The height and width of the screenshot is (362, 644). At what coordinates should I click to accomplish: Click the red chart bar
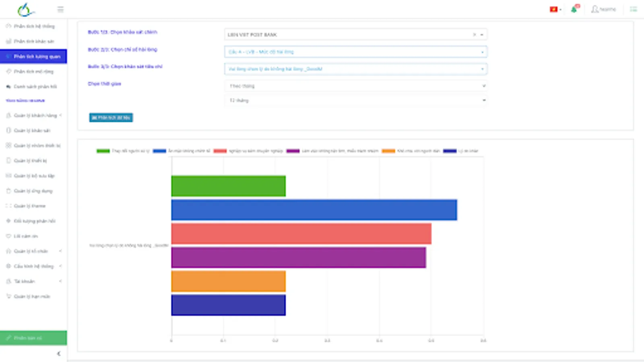pyautogui.click(x=301, y=234)
